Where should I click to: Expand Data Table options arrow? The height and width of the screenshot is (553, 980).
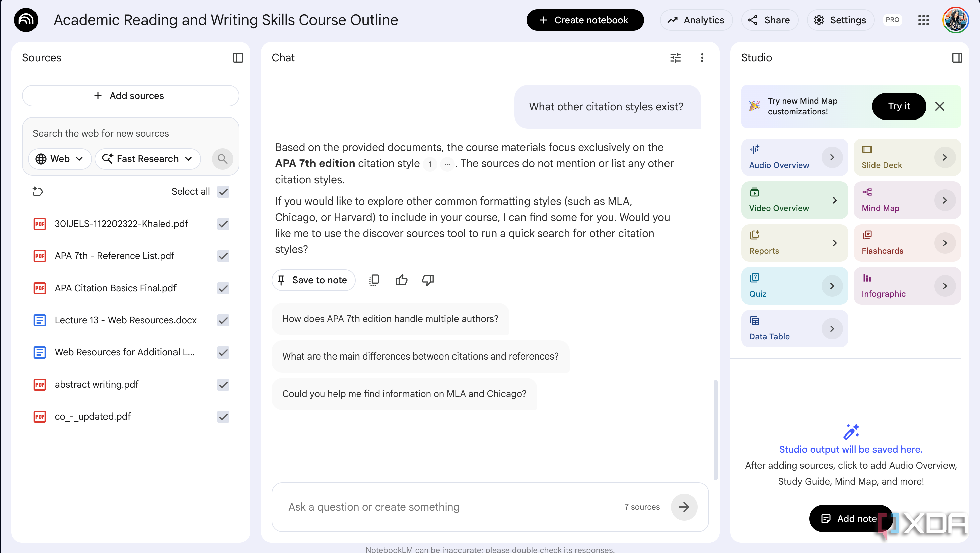[832, 329]
